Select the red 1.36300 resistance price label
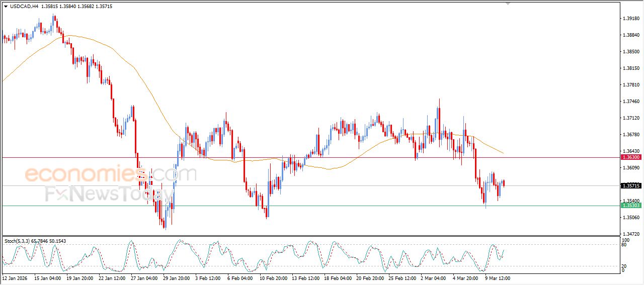This screenshot has height=285, width=644. (631, 157)
